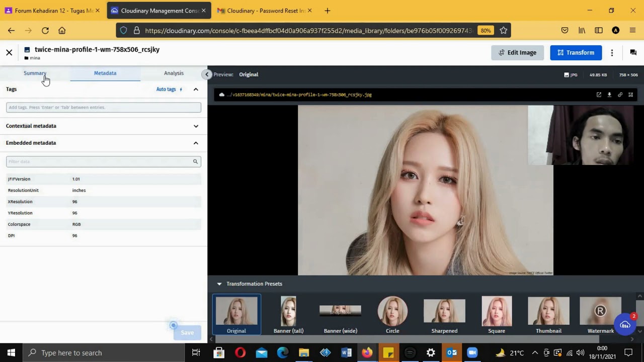Collapse the left metadata sidebar
This screenshot has width=644, height=362.
pos(207,74)
